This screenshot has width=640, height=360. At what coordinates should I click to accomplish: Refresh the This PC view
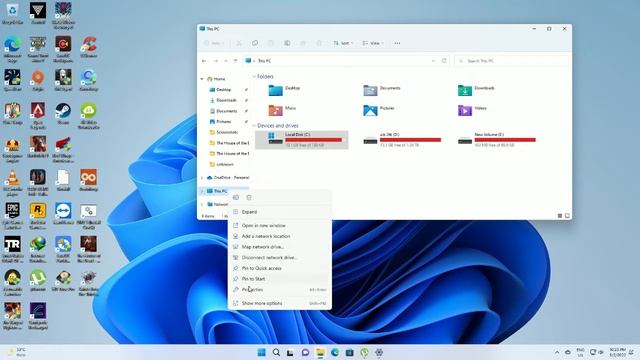coord(444,61)
